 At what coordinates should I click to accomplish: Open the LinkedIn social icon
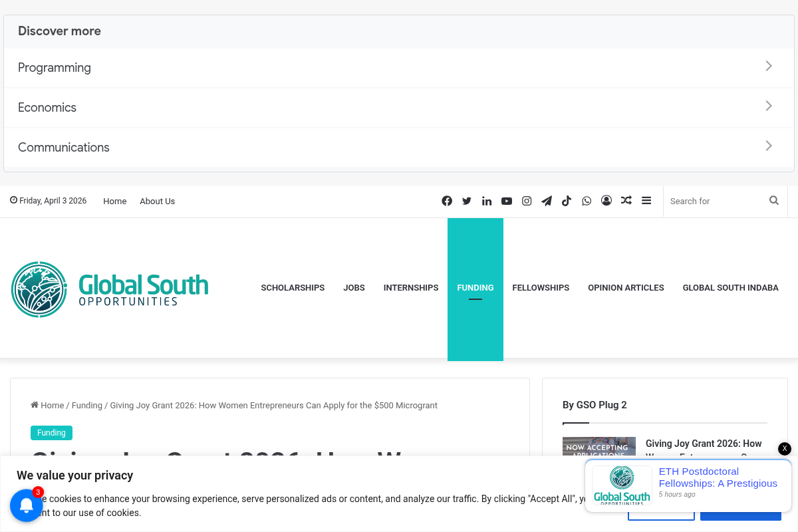click(x=487, y=201)
